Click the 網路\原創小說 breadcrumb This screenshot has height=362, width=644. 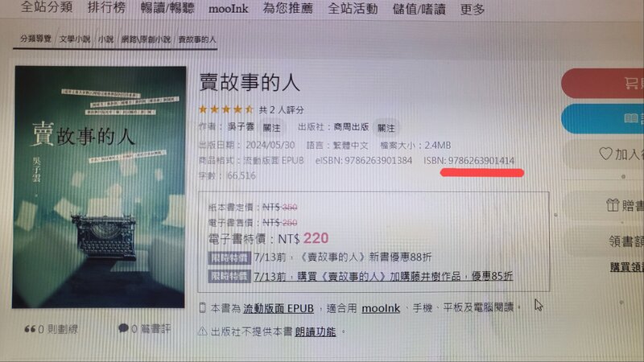point(146,39)
